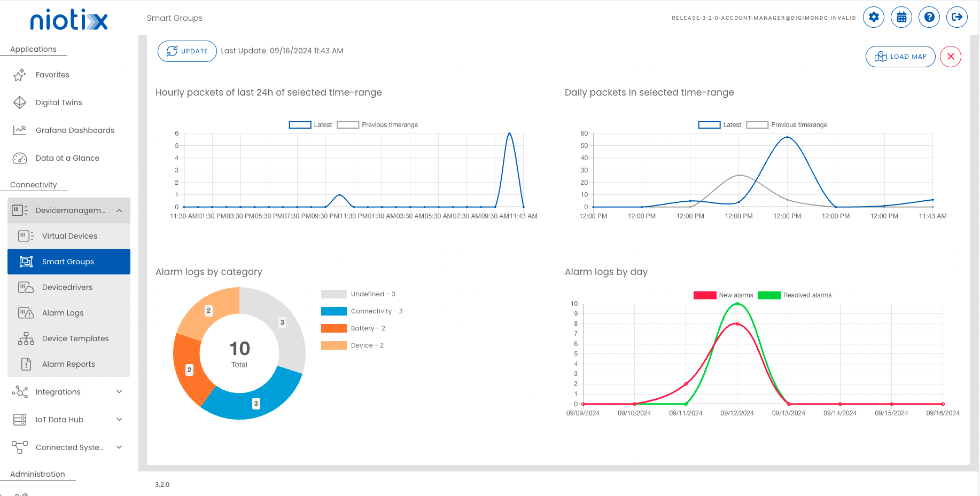The image size is (980, 496).
Task: Click the Connectivity blue legend swatch
Action: coord(334,311)
